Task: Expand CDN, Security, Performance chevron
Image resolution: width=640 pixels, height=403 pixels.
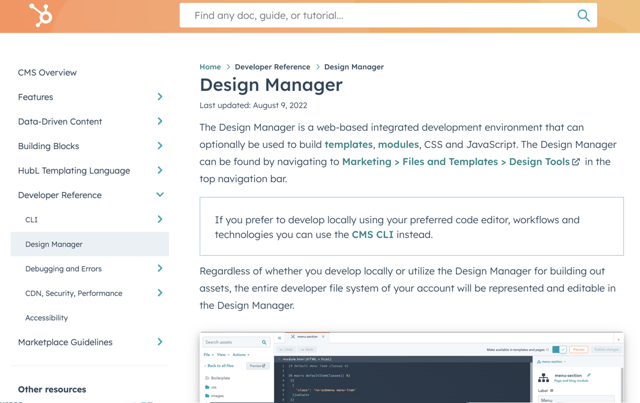Action: coord(160,293)
